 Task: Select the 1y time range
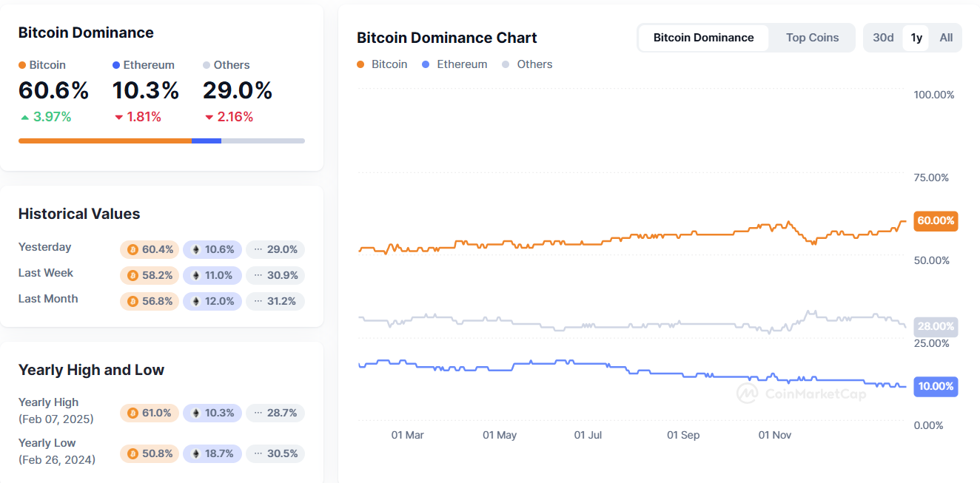pyautogui.click(x=916, y=38)
